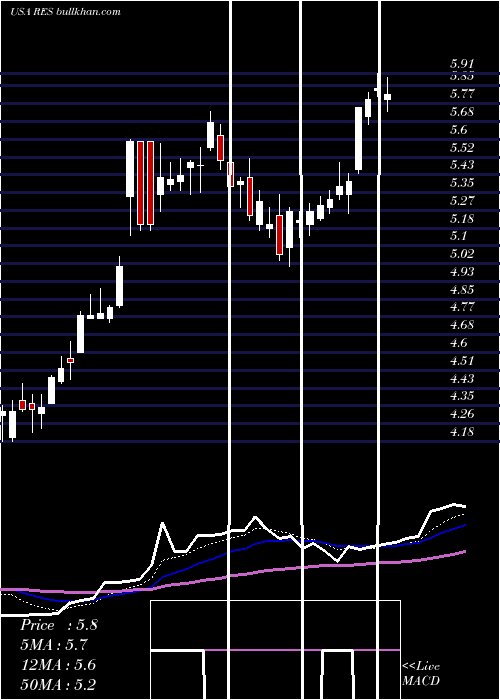
Task: Click the 5.43 price axis label
Action: 462,165
